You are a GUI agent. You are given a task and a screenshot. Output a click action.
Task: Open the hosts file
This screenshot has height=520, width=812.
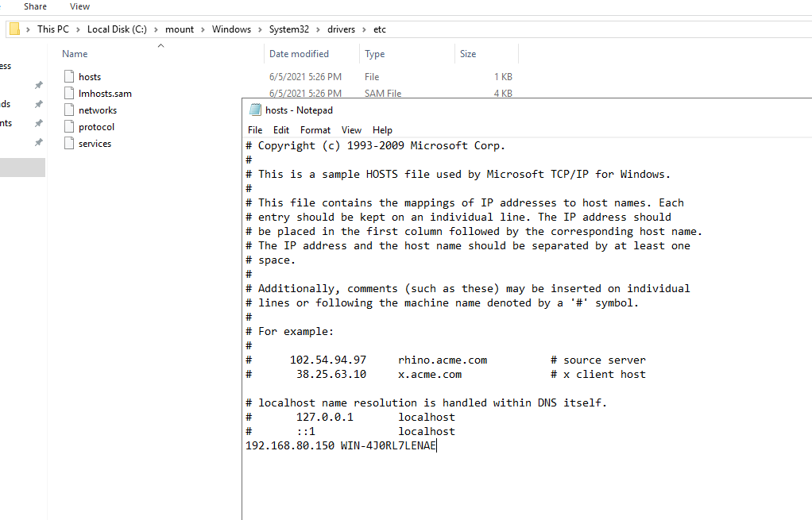click(90, 76)
